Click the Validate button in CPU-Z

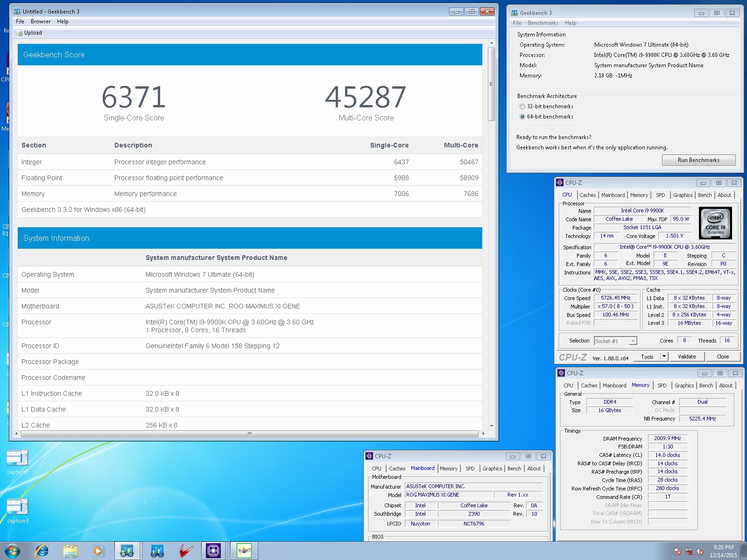pos(687,357)
